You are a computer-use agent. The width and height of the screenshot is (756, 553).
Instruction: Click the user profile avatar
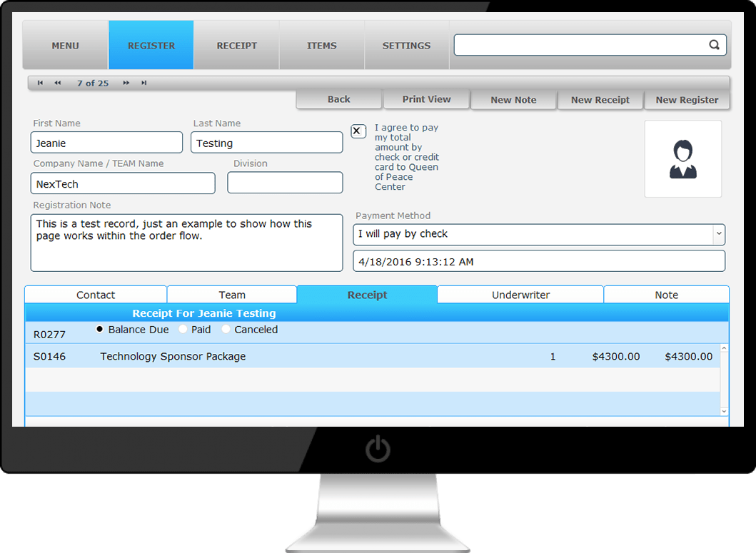pyautogui.click(x=682, y=159)
